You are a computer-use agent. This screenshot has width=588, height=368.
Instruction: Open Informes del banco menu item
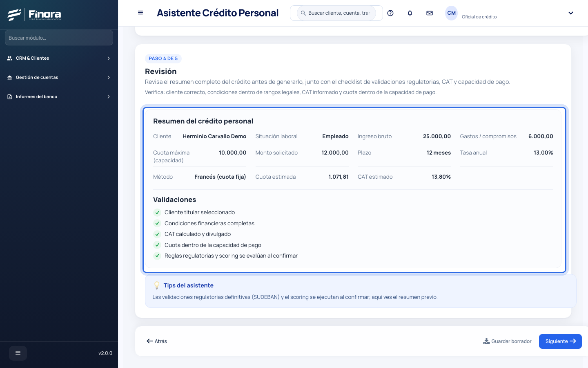[59, 96]
